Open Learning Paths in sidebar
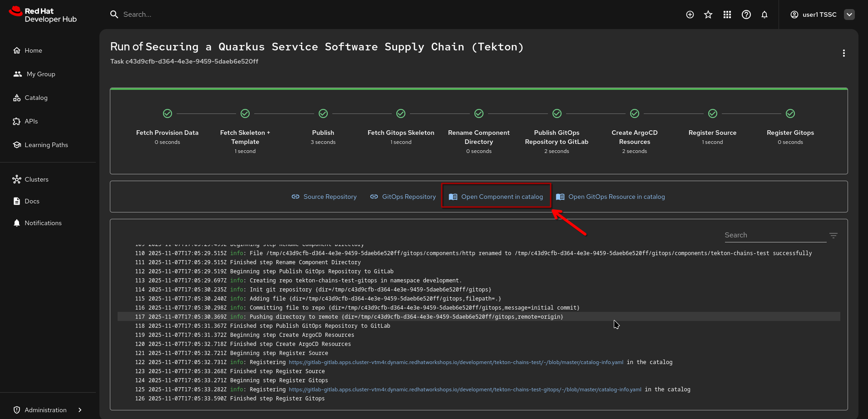The height and width of the screenshot is (419, 868). point(46,145)
